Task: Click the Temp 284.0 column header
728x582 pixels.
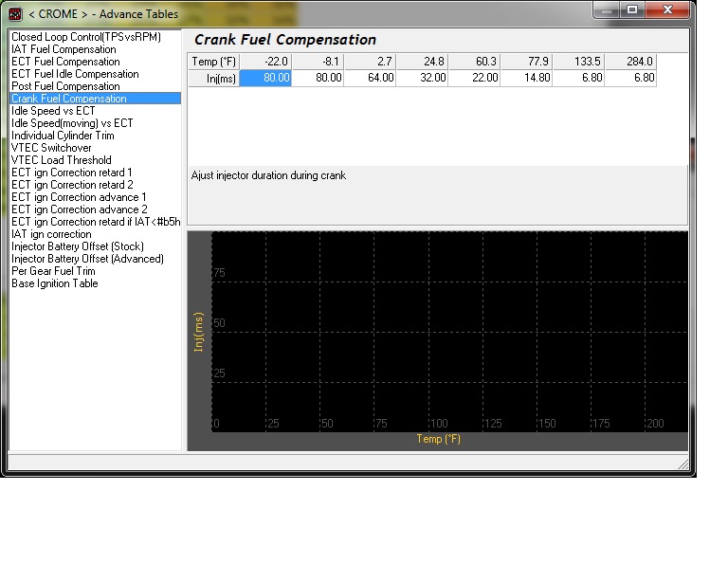Action: [630, 62]
